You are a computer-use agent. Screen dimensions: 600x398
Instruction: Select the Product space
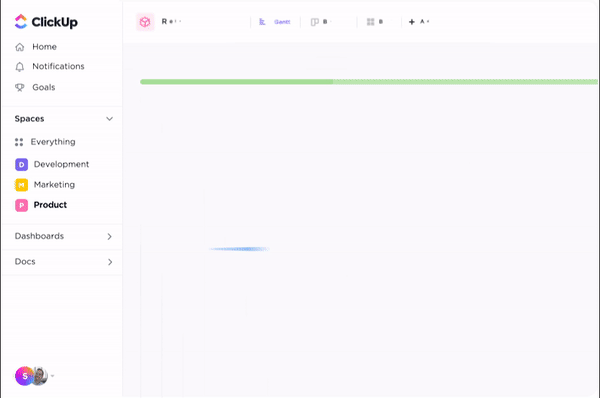click(41, 205)
